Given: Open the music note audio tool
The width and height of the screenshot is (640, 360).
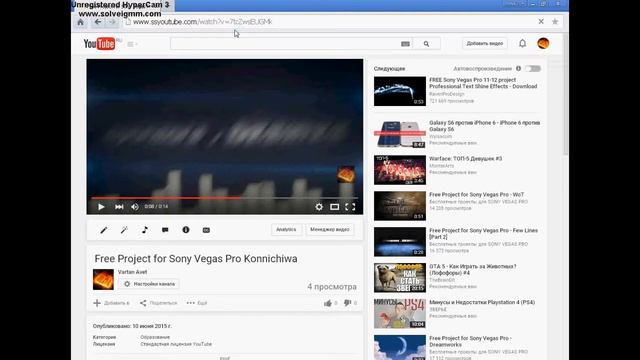Looking at the screenshot, I should (144, 230).
